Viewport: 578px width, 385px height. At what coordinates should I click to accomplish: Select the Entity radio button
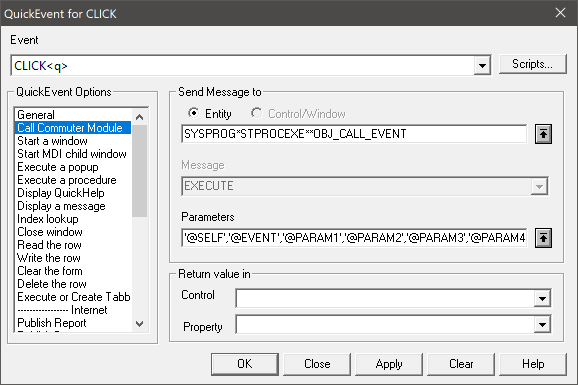[x=193, y=113]
